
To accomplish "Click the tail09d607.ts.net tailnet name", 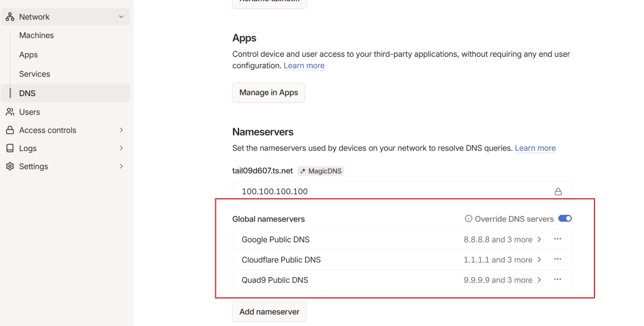I will (262, 171).
